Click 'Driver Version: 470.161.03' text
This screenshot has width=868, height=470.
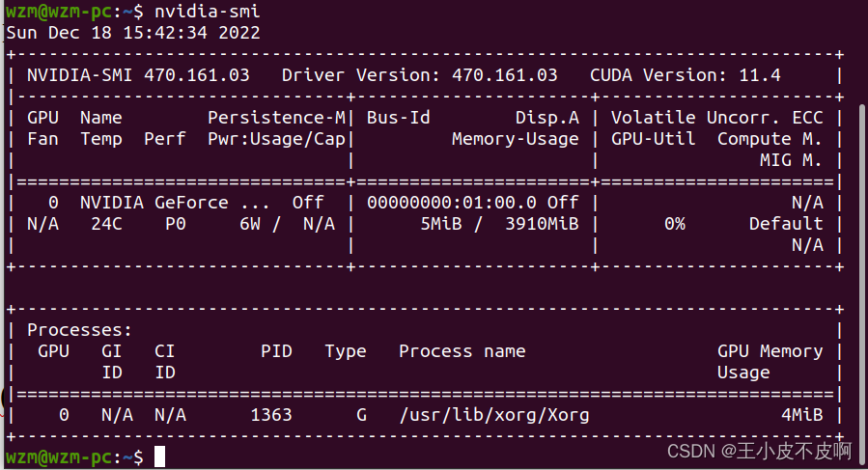click(420, 75)
